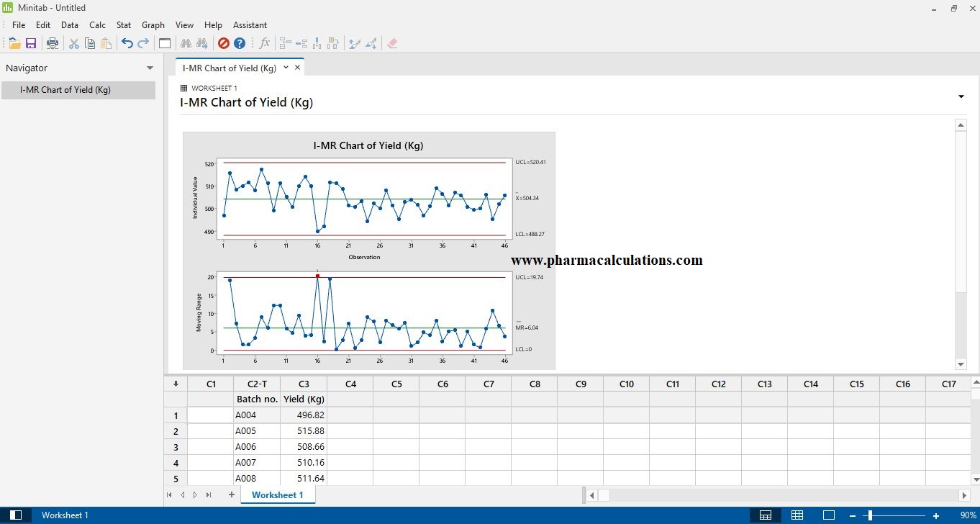
Task: Open a project with the folder icon
Action: click(14, 43)
